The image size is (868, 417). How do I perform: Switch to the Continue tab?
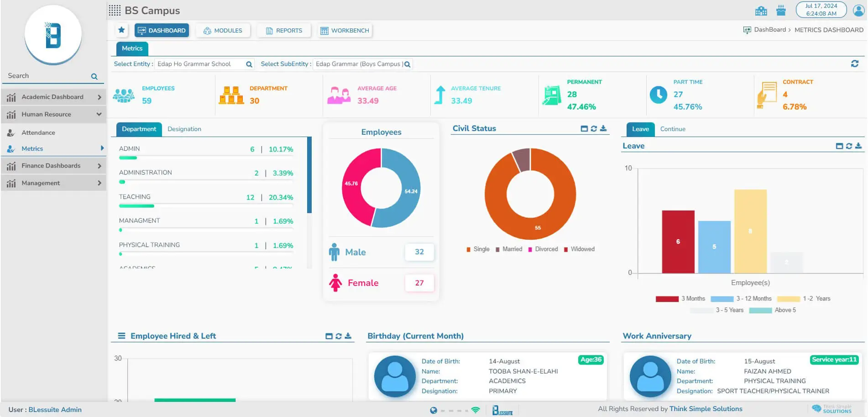672,129
